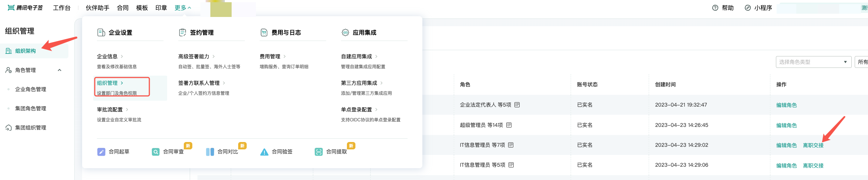Image resolution: width=868 pixels, height=180 pixels.
Task: Switch to the 合同 top navigation tab
Action: [x=122, y=8]
